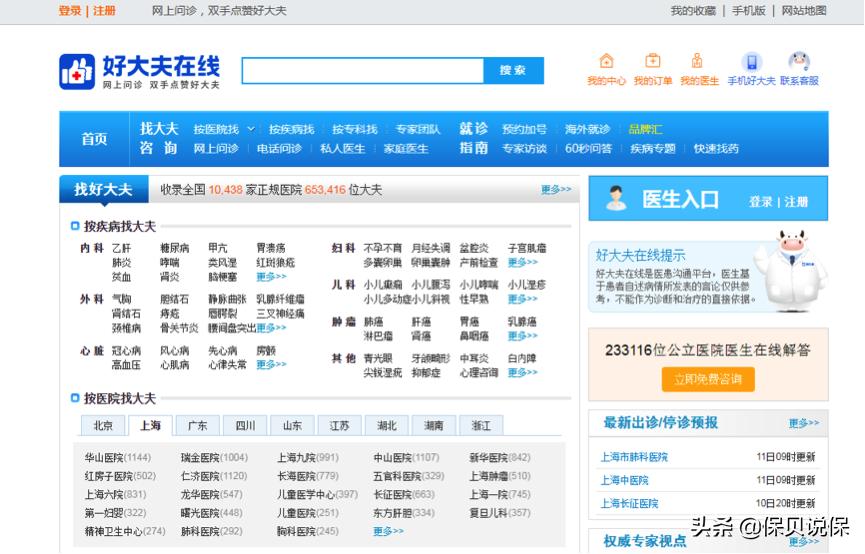Open 我的订单 order icon
The height and width of the screenshot is (554, 865).
[x=653, y=61]
